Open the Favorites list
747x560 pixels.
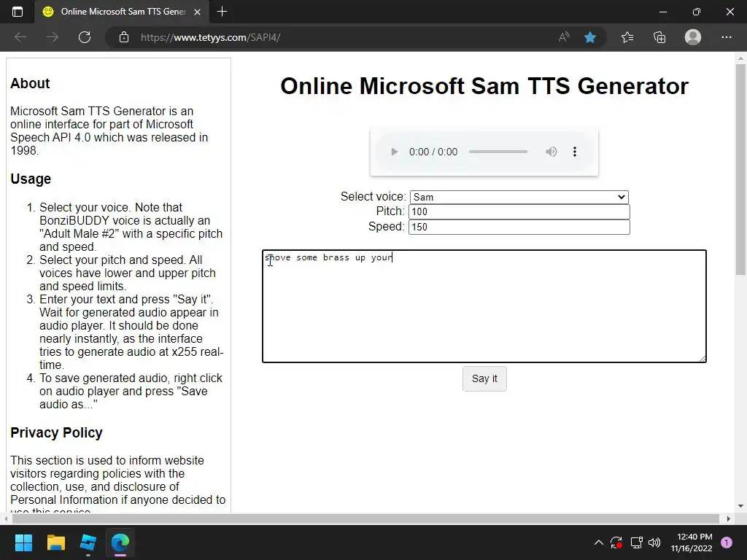627,37
